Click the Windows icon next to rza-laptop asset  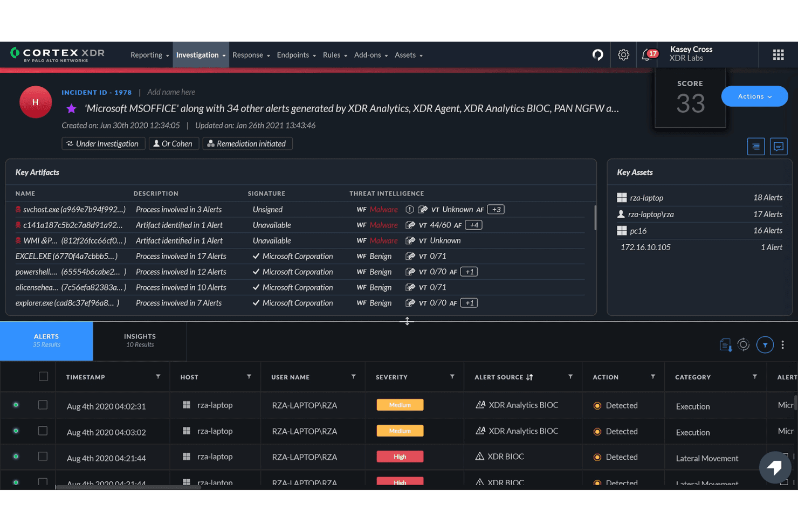pyautogui.click(x=622, y=198)
